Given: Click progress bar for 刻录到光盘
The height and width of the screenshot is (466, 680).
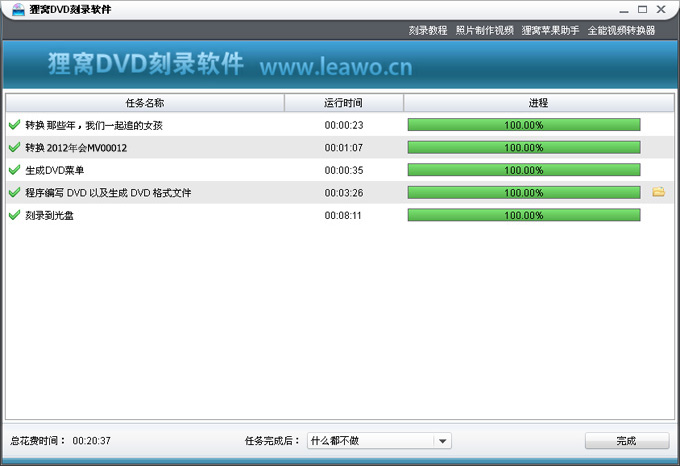Looking at the screenshot, I should pyautogui.click(x=524, y=215).
